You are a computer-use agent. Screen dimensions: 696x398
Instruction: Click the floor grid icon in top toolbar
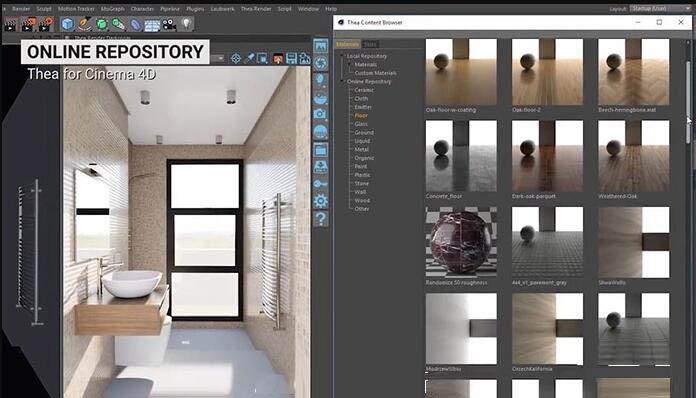(x=152, y=25)
